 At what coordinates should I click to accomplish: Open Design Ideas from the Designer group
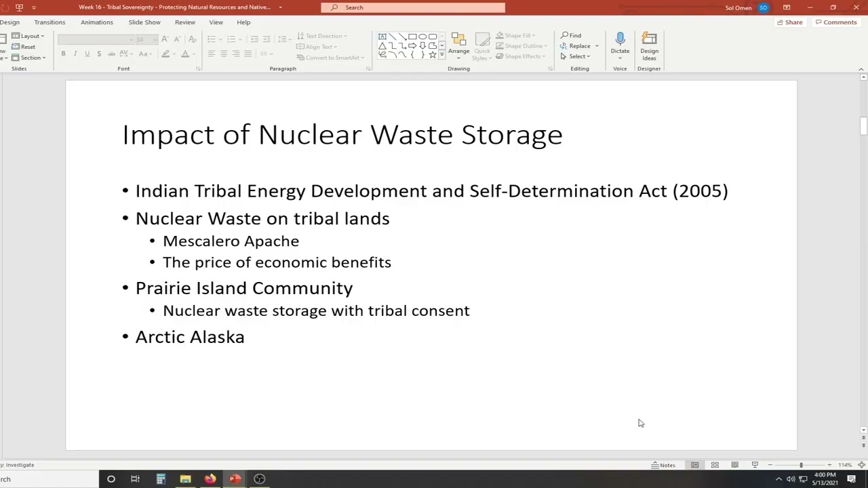point(649,46)
